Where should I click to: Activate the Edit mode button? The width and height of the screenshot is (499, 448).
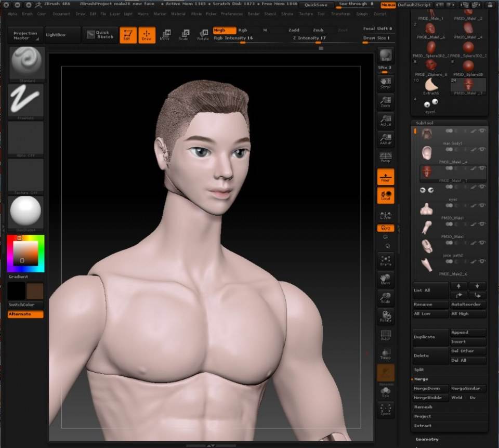click(x=128, y=35)
